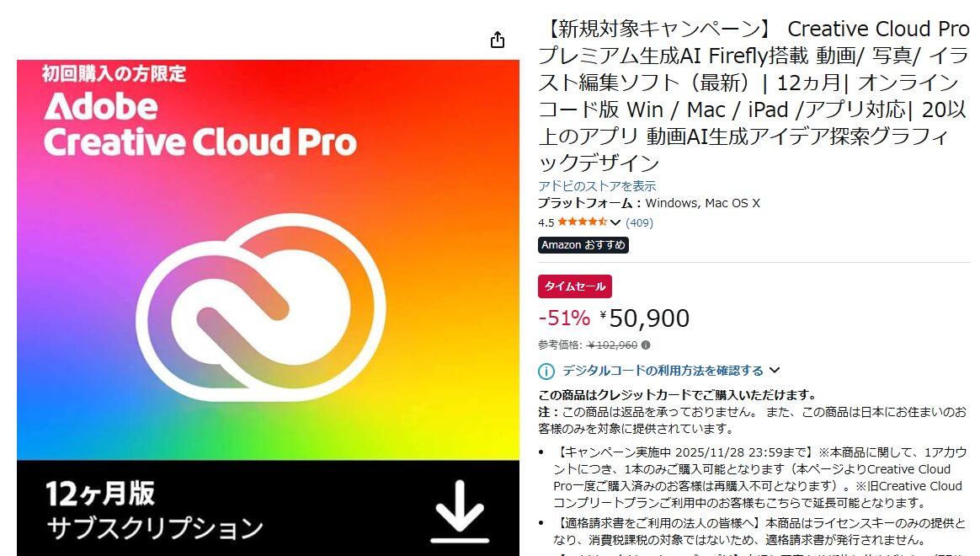Expand the rating breakdown chevron
Viewport: 980px width, 556px height.
pos(615,222)
